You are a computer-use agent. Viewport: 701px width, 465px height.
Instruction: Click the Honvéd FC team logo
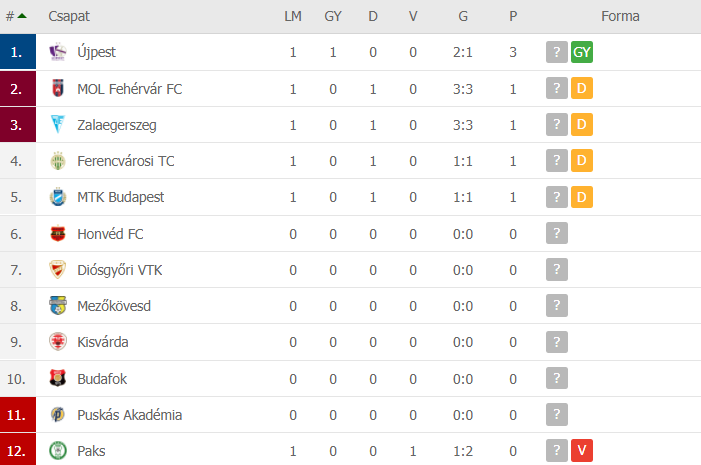click(x=58, y=234)
